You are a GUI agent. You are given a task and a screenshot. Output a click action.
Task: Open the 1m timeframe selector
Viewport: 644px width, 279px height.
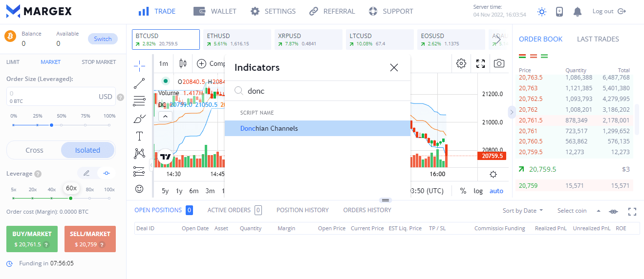coord(163,63)
